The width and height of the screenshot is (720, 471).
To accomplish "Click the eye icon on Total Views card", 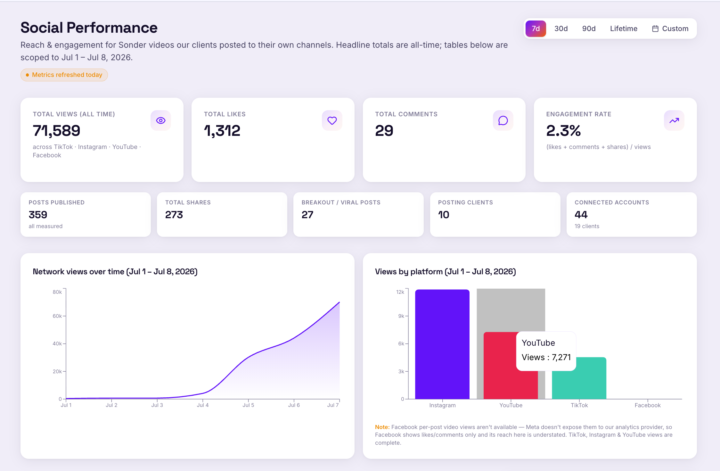I will click(161, 121).
